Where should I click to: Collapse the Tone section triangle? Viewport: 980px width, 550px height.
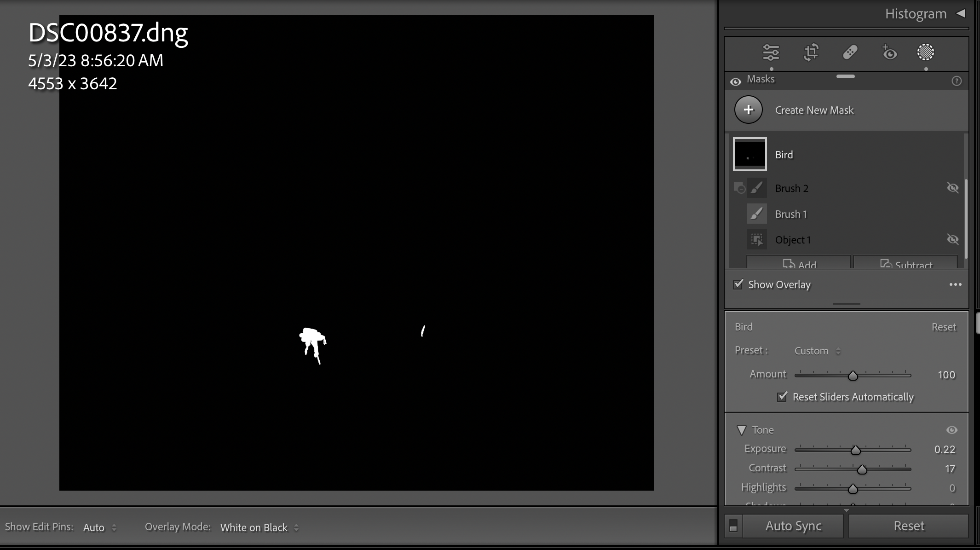click(743, 430)
